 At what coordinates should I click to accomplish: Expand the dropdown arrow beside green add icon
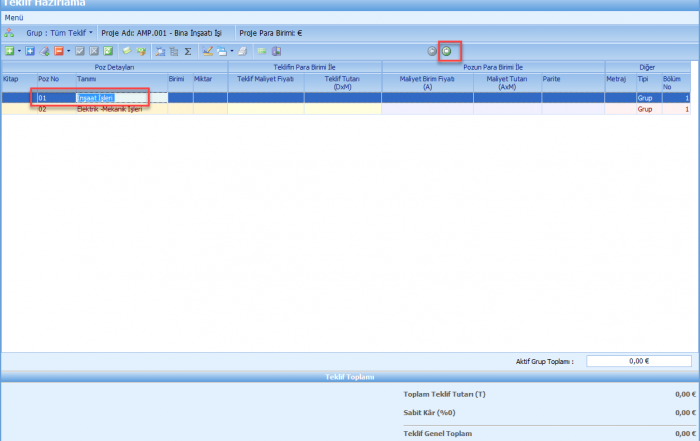[x=18, y=50]
